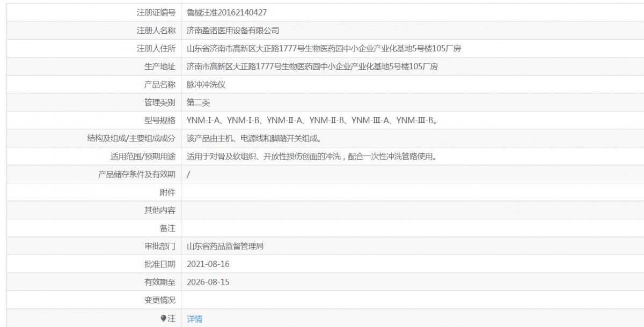Click the 注册人住所 address starting with 山东省济南市
This screenshot has height=327, width=644.
click(x=324, y=49)
